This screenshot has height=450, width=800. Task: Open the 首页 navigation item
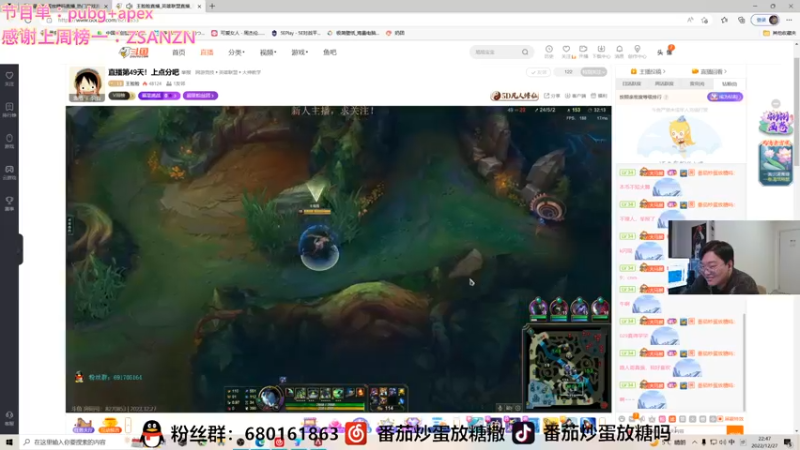[179, 53]
